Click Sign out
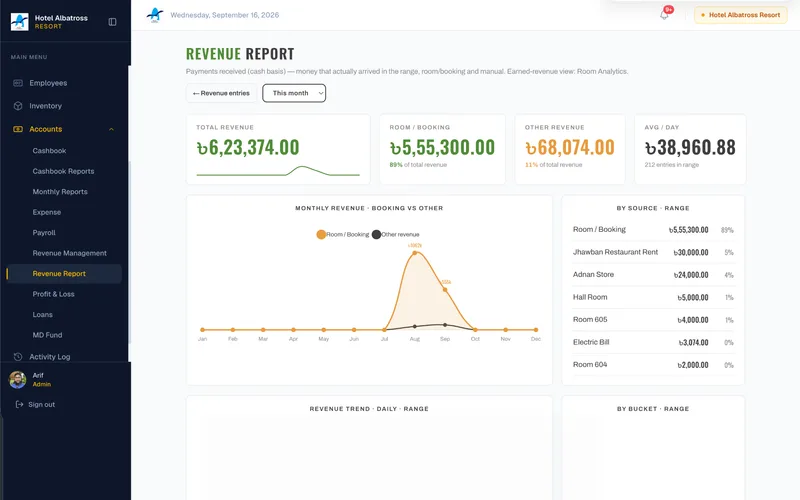800x500 pixels. pyautogui.click(x=41, y=404)
